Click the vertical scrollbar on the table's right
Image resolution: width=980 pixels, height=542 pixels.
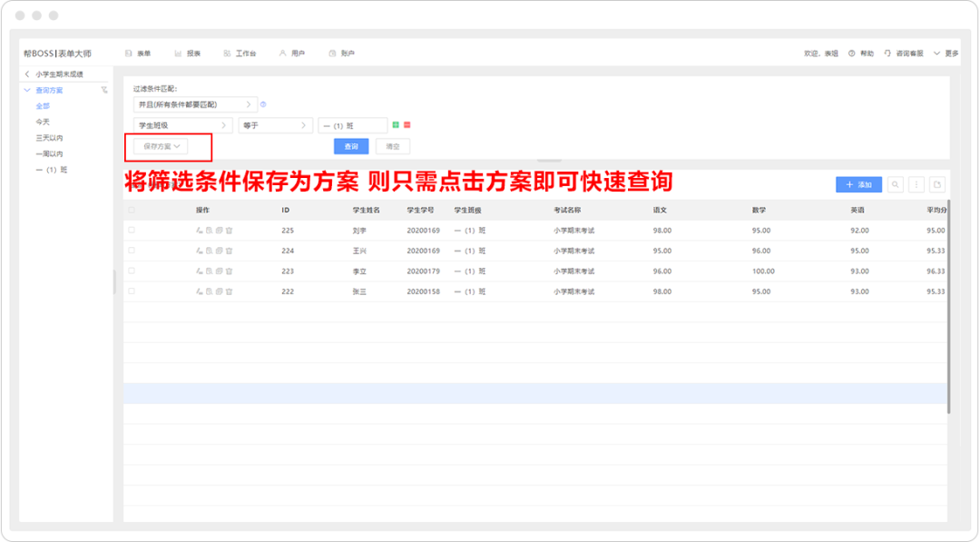coord(948,309)
